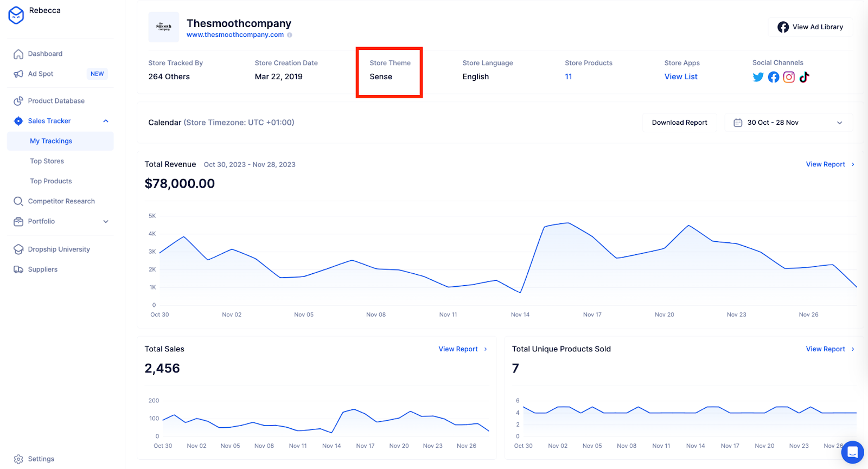Open Dropship University menu item

(x=59, y=249)
